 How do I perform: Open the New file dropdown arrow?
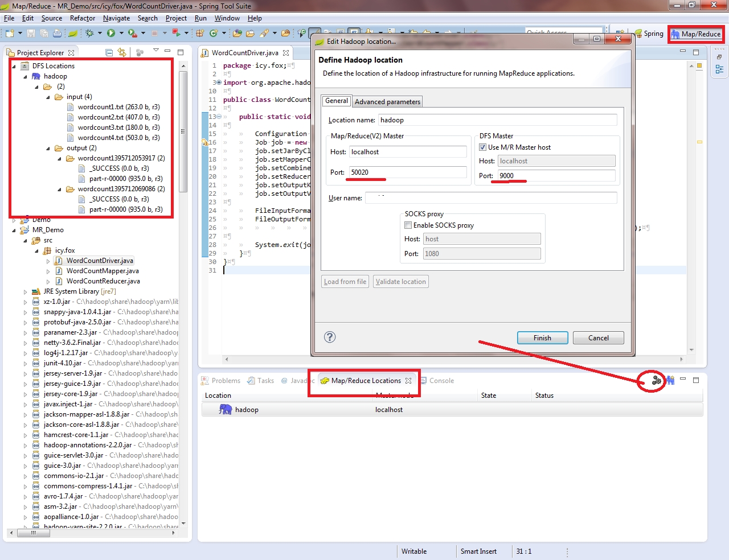[x=20, y=34]
